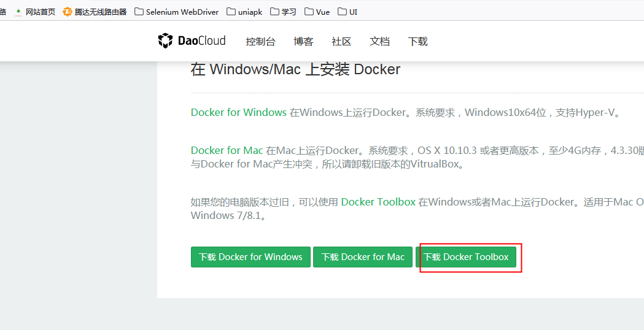Screen dimensions: 644x330
Task: Follow the Docker for Windows text link
Action: (x=239, y=112)
